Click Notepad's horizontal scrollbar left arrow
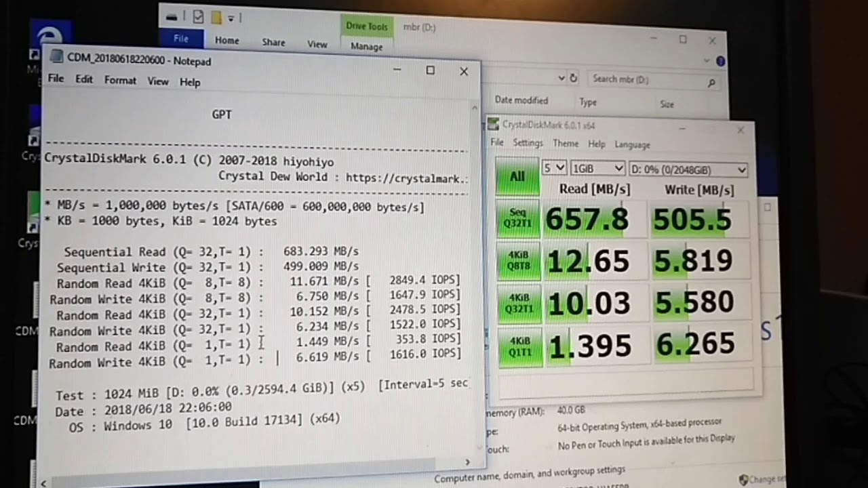 [45, 483]
